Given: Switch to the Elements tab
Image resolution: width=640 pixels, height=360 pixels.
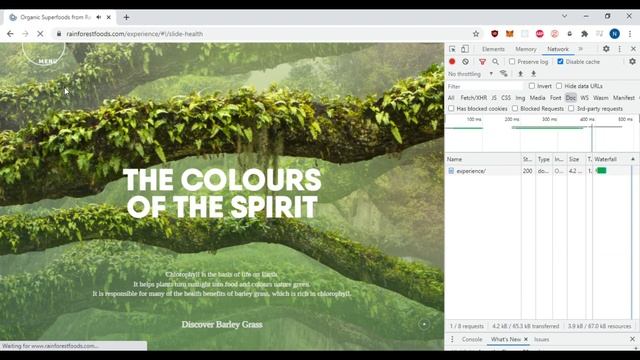Looking at the screenshot, I should pos(493,49).
